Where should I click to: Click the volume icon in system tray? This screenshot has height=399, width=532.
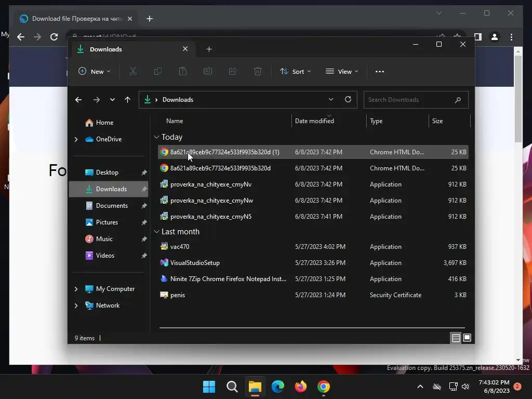465,387
